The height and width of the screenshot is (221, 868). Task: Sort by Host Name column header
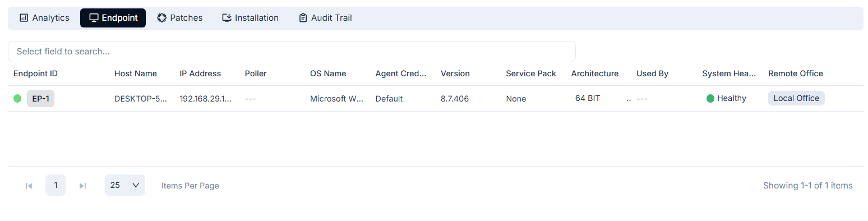(x=136, y=73)
